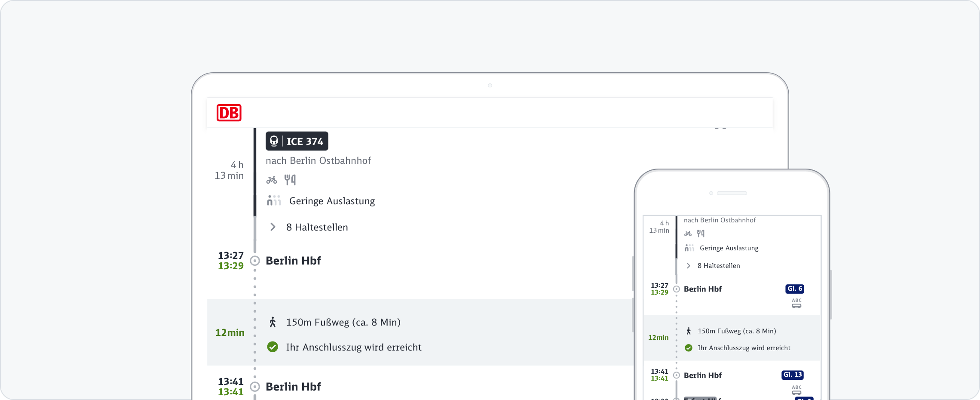Expand 8 Haltestellen chevron on the phone
Image resolution: width=980 pixels, height=400 pixels.
(x=689, y=266)
